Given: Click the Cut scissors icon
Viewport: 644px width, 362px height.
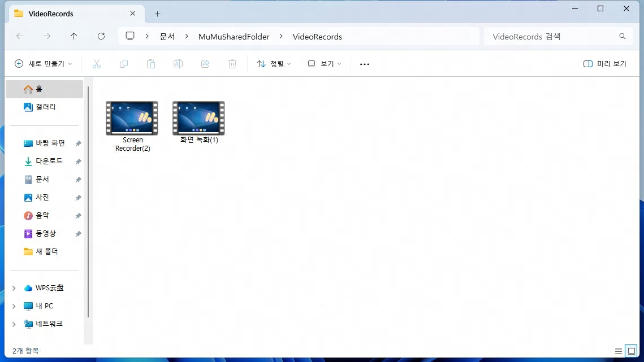Looking at the screenshot, I should click(97, 64).
